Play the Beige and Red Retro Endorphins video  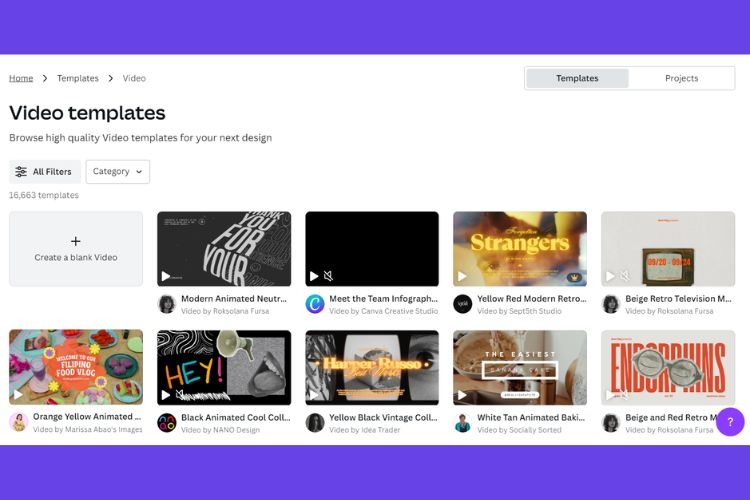(610, 395)
